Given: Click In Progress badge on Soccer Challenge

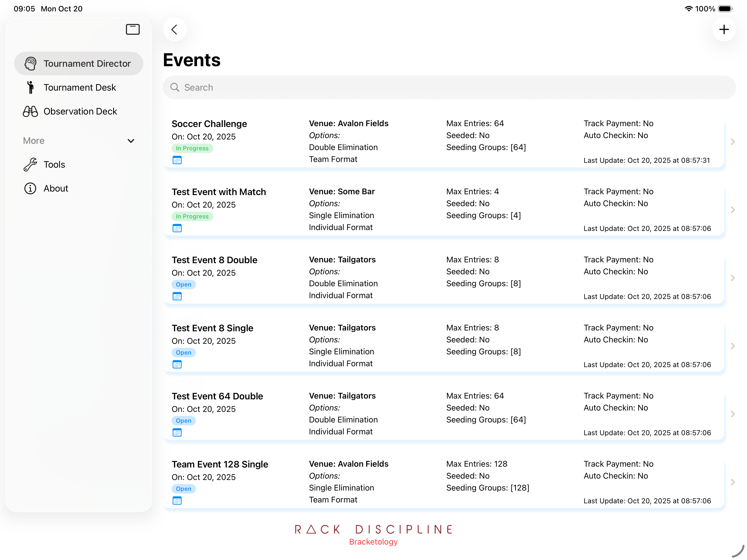Looking at the screenshot, I should pyautogui.click(x=192, y=148).
